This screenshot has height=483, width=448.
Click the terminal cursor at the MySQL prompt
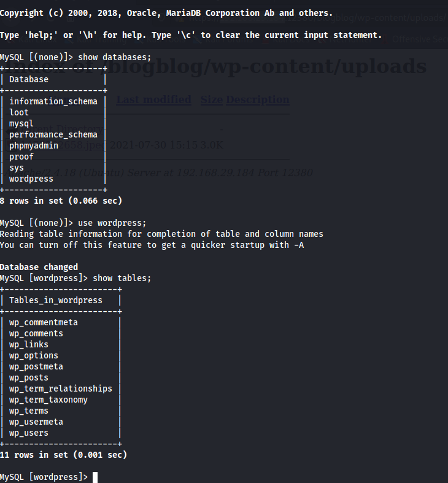[95, 477]
